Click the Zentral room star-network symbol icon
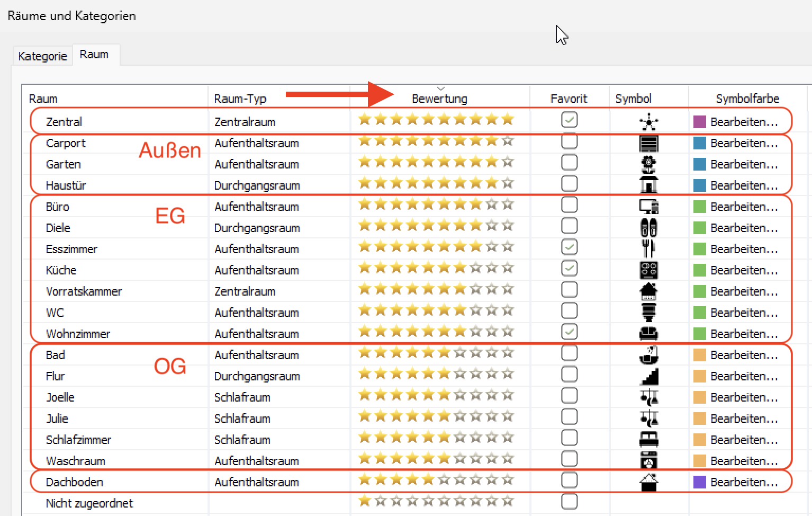This screenshot has width=812, height=516. coord(648,122)
